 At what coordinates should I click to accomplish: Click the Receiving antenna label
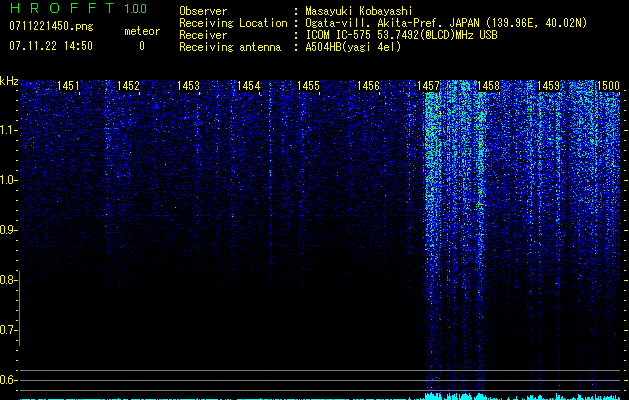click(x=230, y=47)
